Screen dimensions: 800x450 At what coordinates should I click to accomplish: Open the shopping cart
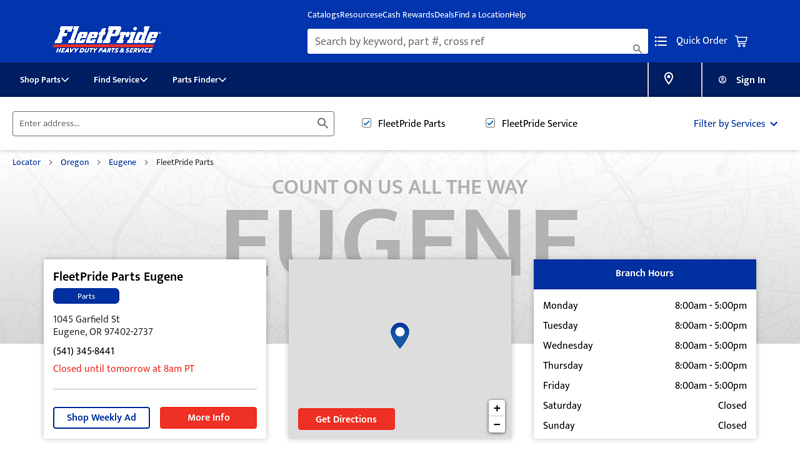click(741, 41)
